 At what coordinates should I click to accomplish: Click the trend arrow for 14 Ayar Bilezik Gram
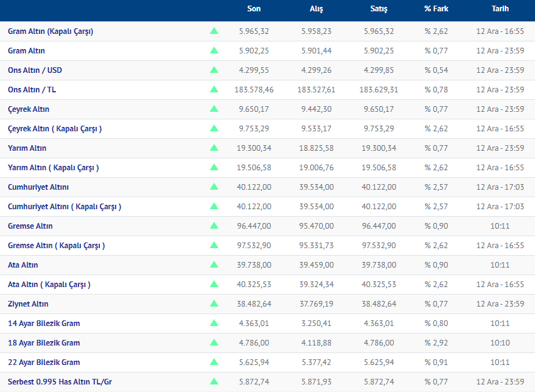tap(214, 324)
